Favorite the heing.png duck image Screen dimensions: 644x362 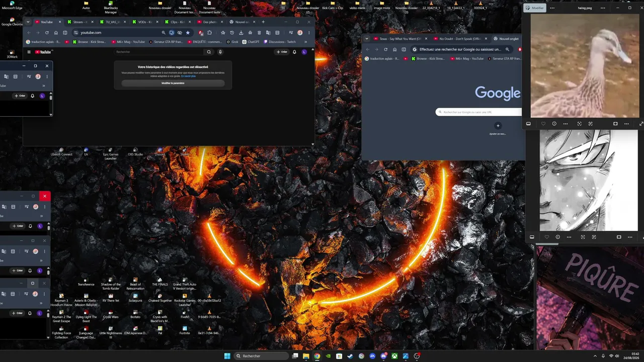click(x=543, y=124)
